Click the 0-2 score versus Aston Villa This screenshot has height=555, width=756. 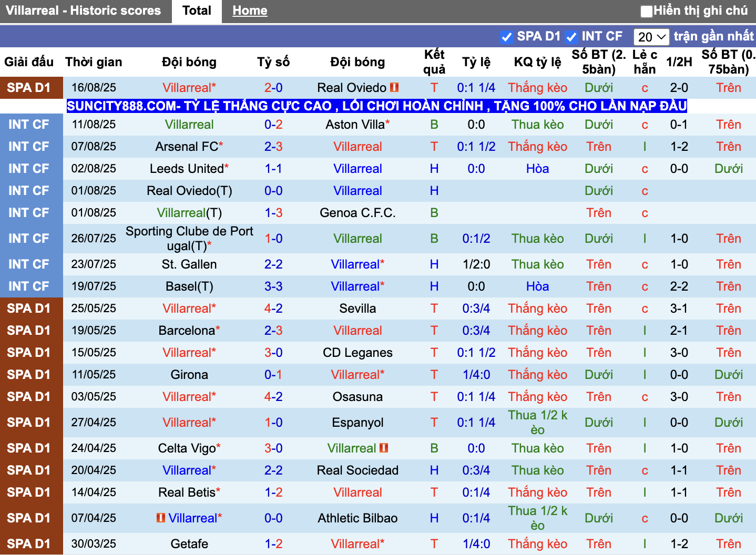pos(273,125)
